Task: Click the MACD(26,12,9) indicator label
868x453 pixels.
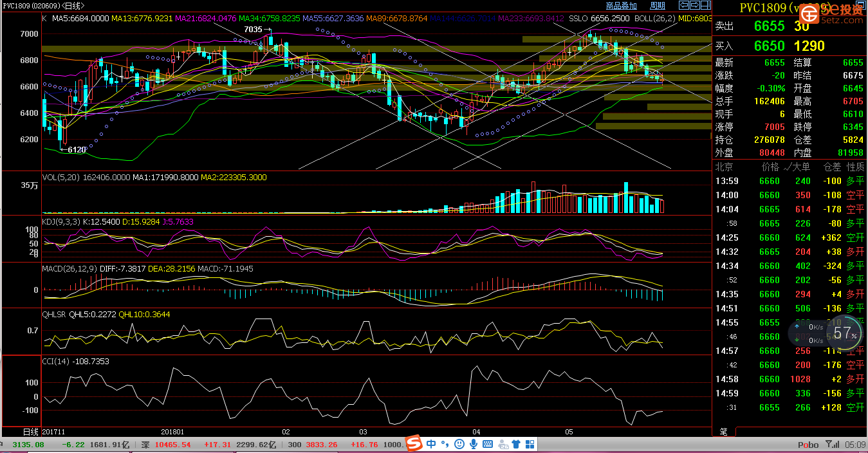Action: click(69, 268)
